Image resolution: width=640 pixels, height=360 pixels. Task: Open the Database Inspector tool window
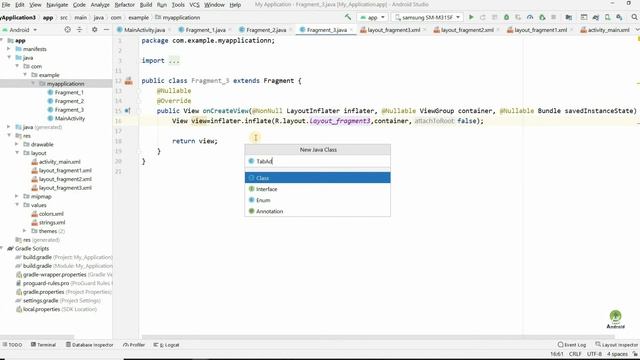point(89,344)
